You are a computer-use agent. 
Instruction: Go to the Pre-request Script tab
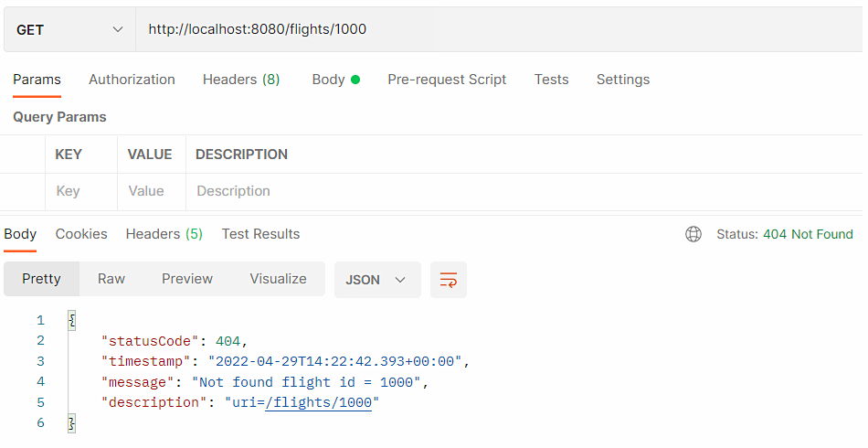[447, 80]
